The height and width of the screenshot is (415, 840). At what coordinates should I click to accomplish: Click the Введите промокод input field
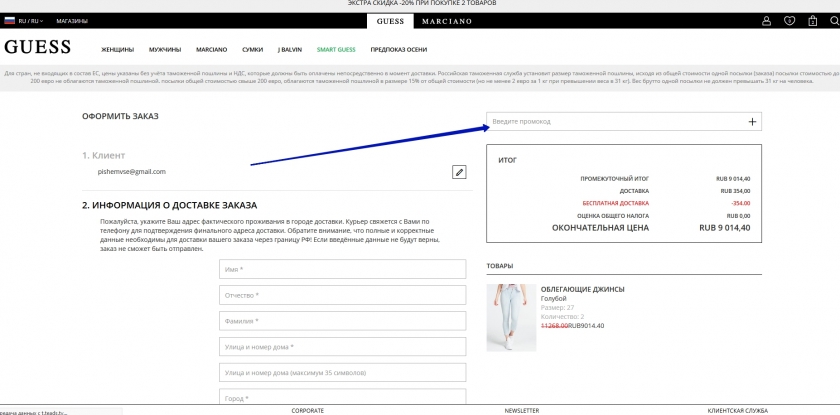pos(615,122)
